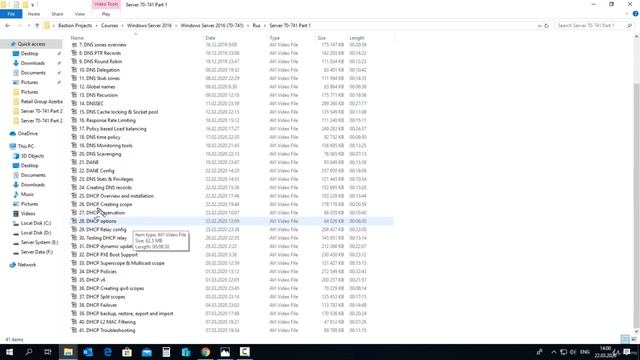Open Documents under Quick access

tap(33, 73)
